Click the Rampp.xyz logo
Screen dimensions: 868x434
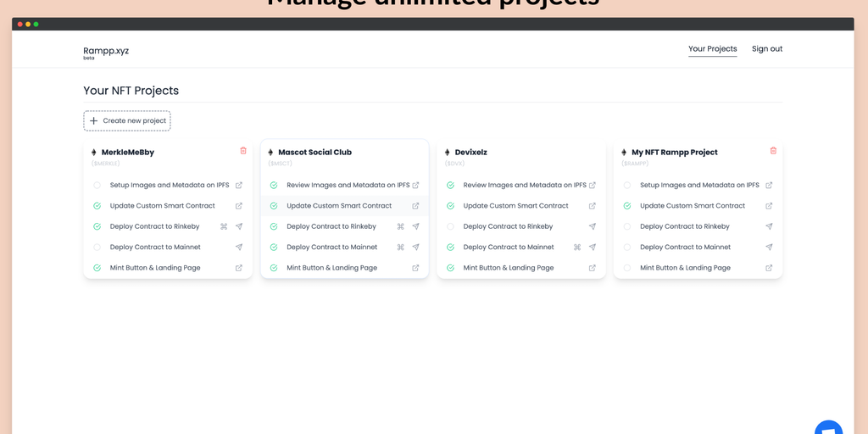106,51
